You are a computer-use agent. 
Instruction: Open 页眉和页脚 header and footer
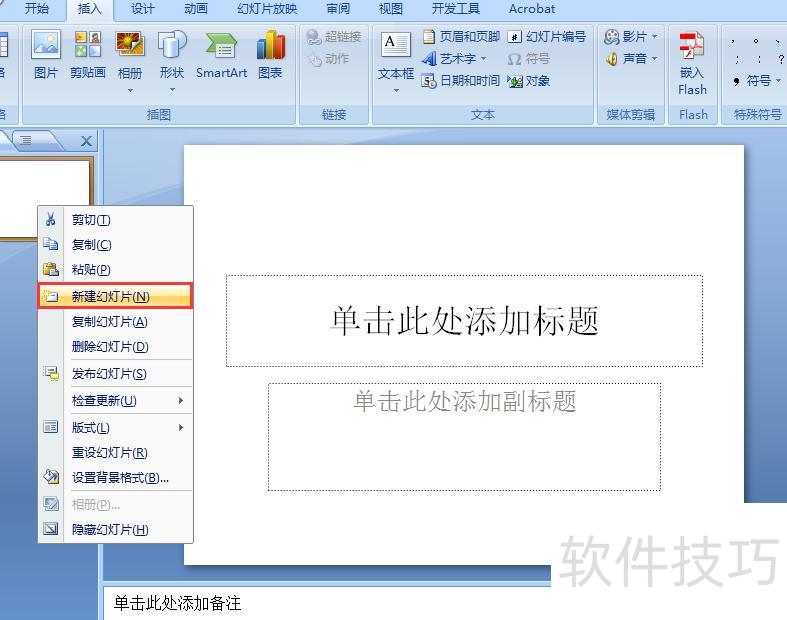pyautogui.click(x=461, y=37)
